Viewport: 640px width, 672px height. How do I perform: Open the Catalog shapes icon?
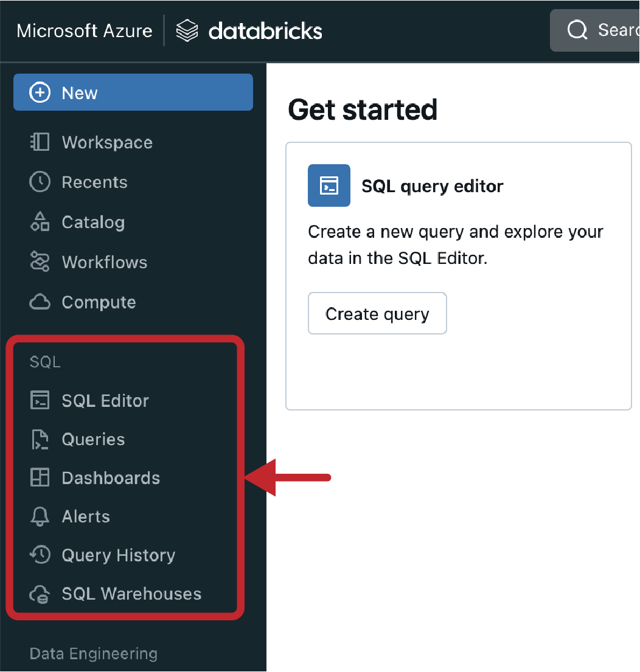click(x=40, y=221)
